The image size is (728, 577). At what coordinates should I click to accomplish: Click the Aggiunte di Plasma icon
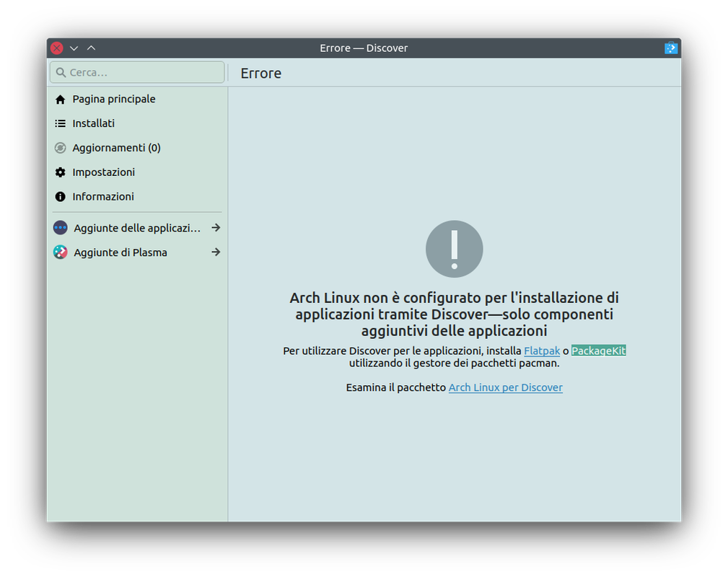pyautogui.click(x=61, y=252)
